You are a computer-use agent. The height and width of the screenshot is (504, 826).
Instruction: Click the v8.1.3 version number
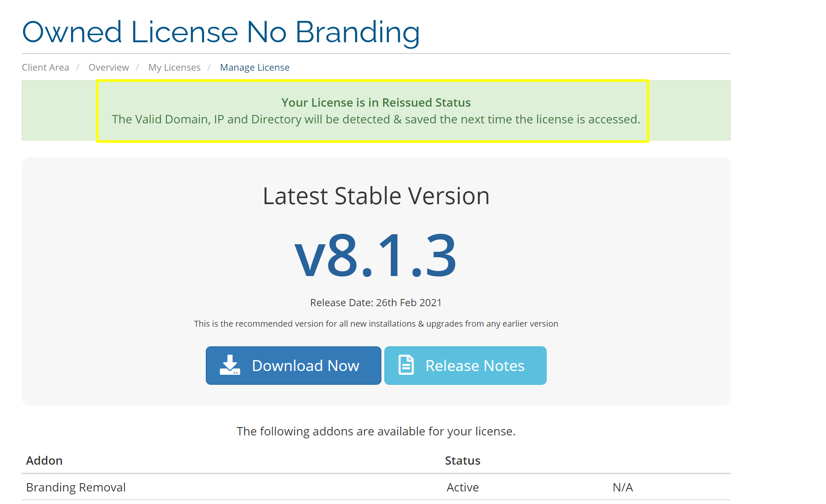tap(376, 256)
